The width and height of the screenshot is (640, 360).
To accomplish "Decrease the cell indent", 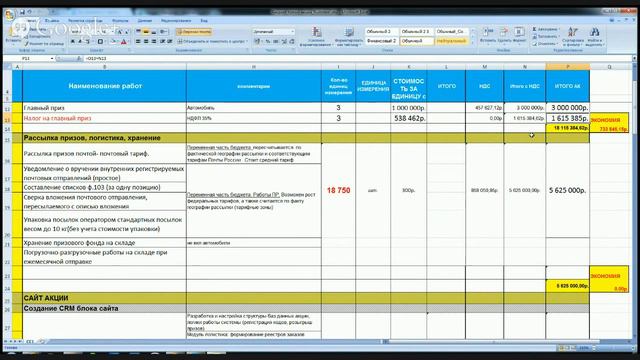I will pyautogui.click(x=162, y=41).
